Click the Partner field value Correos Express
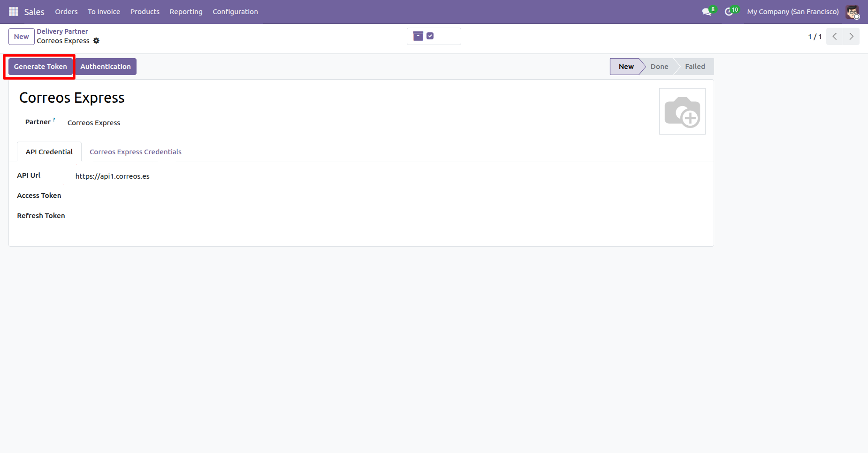Image resolution: width=868 pixels, height=453 pixels. pyautogui.click(x=94, y=123)
